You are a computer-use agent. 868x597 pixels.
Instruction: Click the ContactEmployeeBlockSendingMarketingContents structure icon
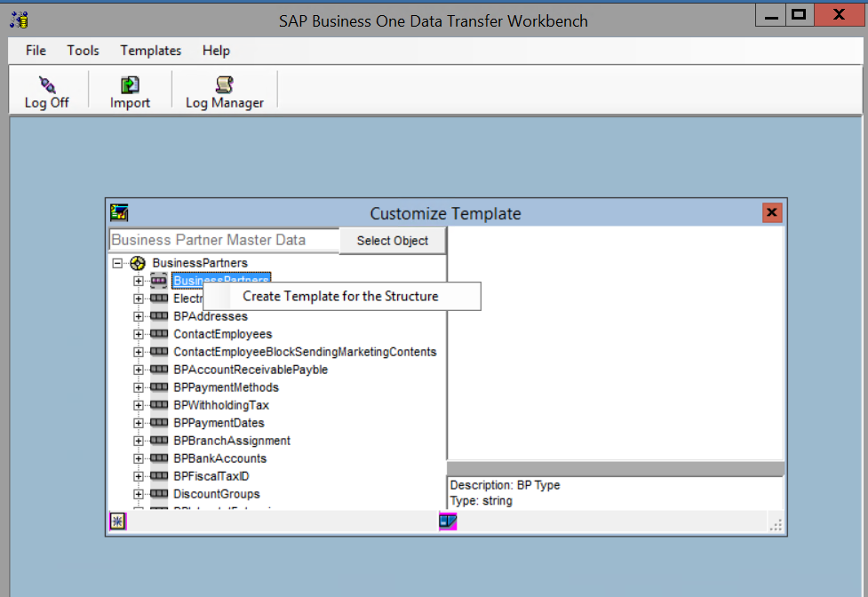point(159,351)
